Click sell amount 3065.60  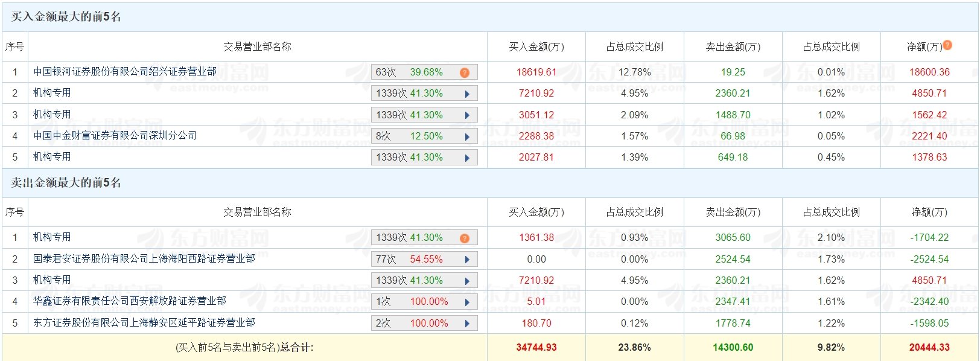click(x=733, y=237)
